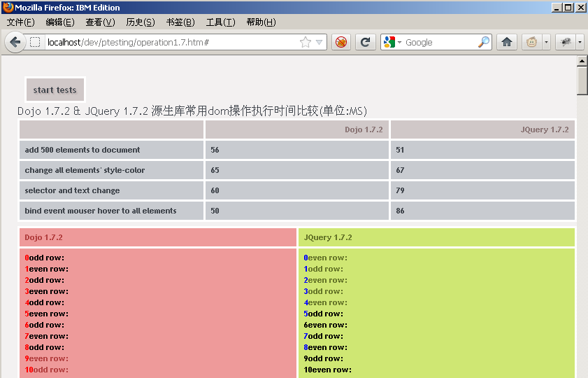Click '1even row:' in Dojo panel

point(47,269)
